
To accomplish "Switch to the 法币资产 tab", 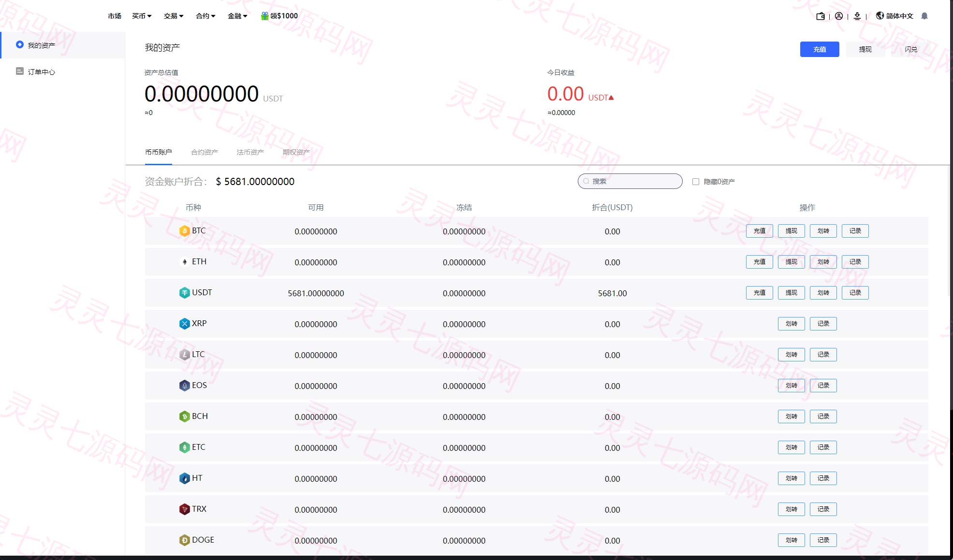I will 250,152.
